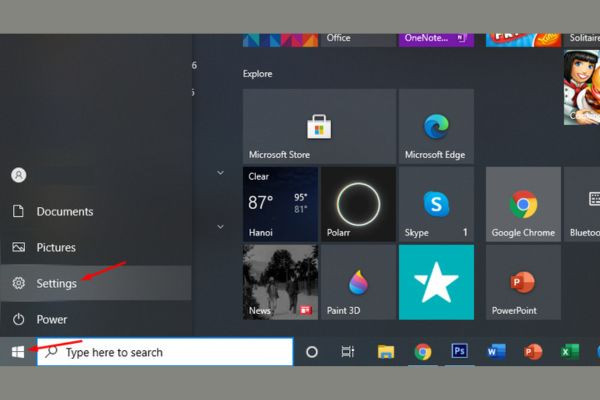Open the Solitaire tile
600x400 pixels.
coord(582,40)
